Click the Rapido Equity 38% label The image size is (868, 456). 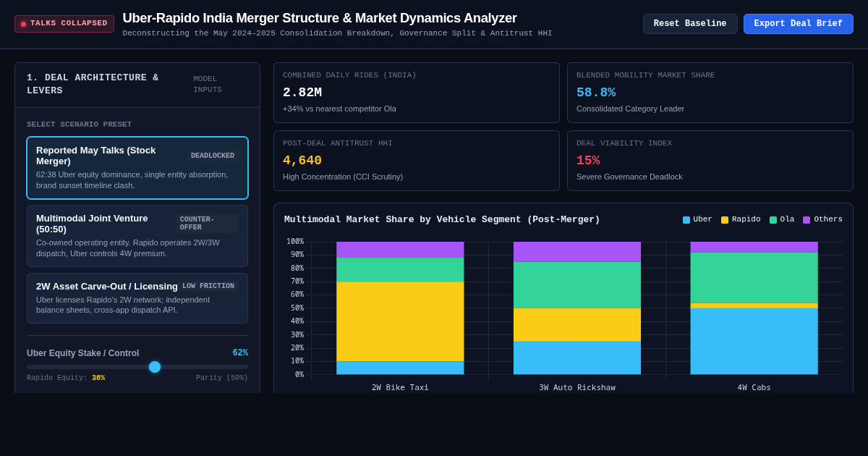66,378
